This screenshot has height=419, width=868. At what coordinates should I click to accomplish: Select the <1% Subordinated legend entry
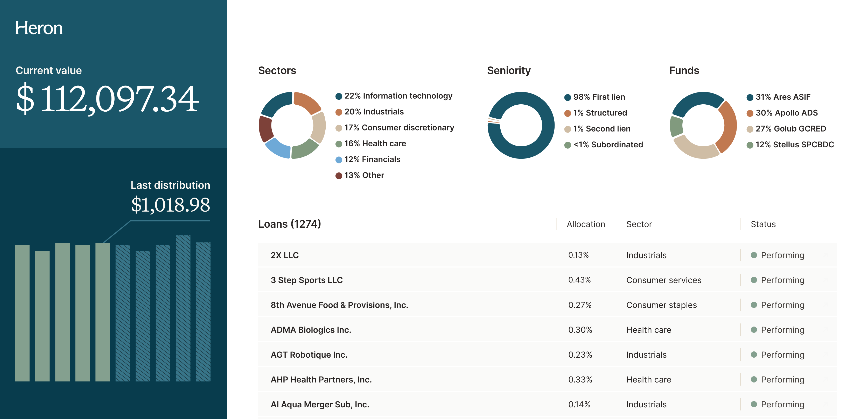[x=604, y=145]
